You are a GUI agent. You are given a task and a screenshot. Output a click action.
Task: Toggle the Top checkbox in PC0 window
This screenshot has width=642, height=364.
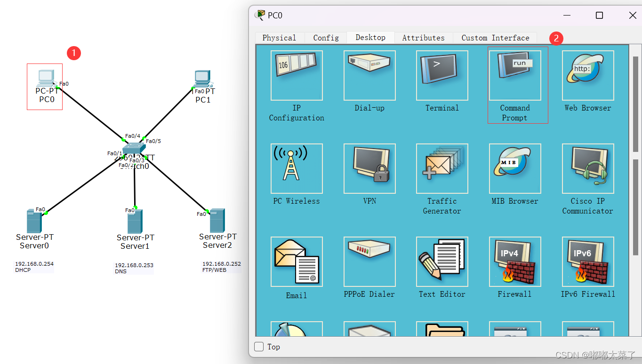coord(259,347)
